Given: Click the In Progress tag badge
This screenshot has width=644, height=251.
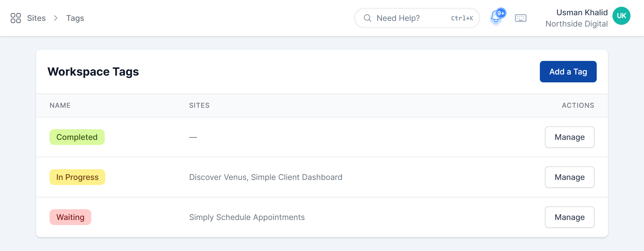Looking at the screenshot, I should 77,177.
